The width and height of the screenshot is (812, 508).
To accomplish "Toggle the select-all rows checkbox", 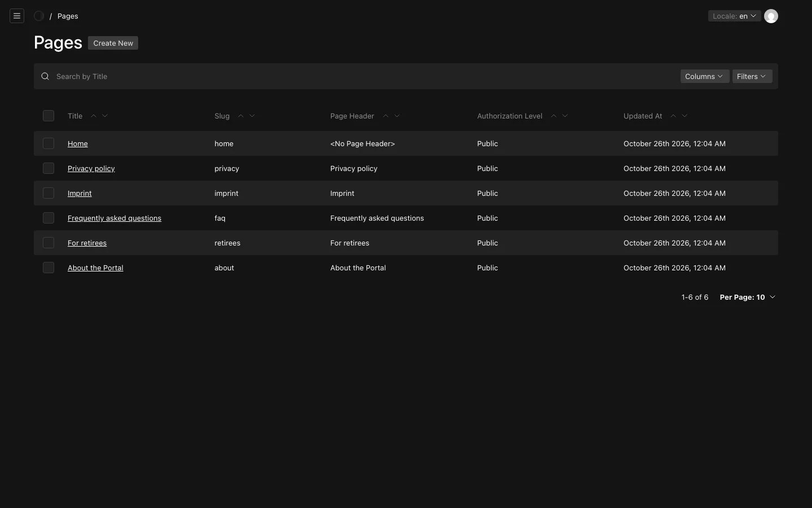I will coord(48,116).
